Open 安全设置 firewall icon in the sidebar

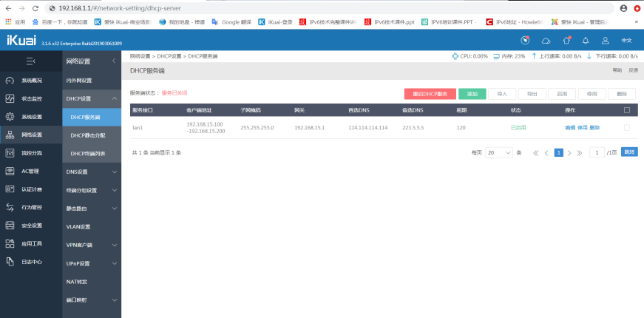(x=10, y=225)
